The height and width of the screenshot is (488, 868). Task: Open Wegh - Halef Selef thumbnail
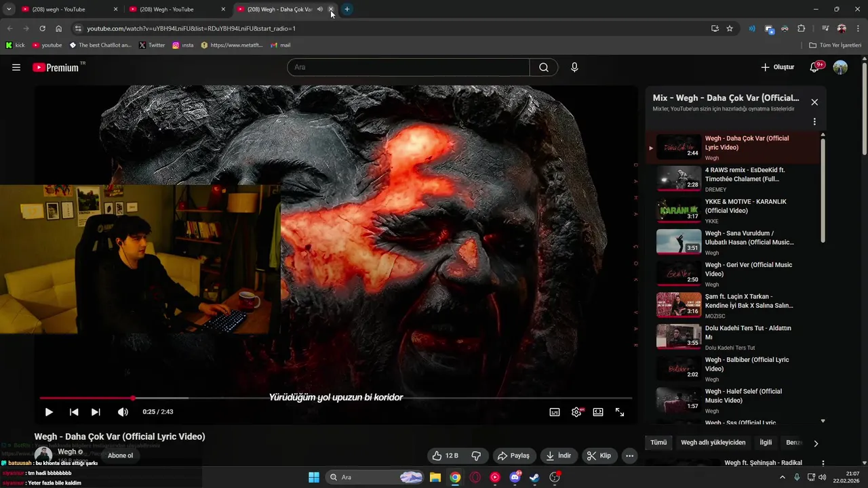679,399
